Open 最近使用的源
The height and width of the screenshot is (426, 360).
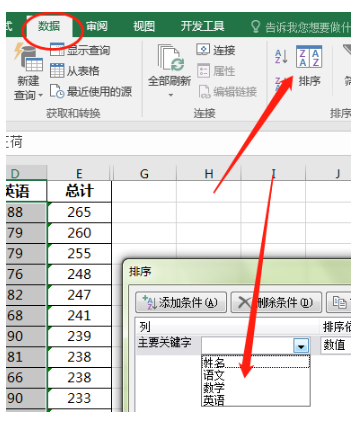coord(91,91)
